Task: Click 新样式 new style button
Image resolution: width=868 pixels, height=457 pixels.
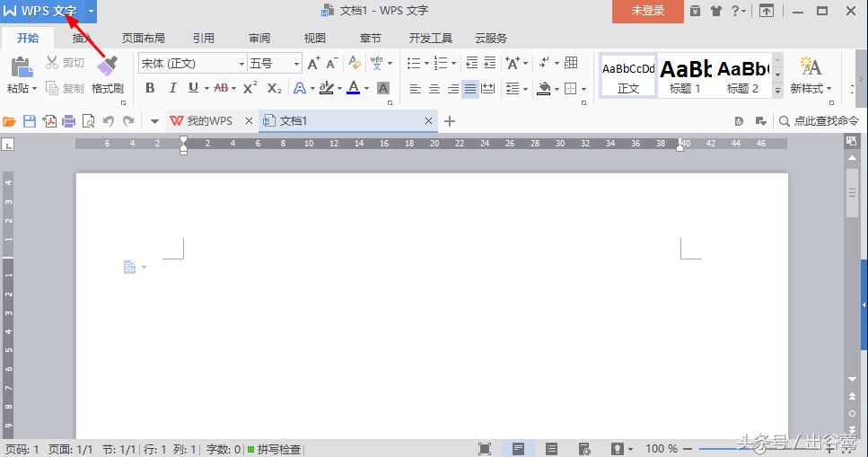Action: [811, 75]
